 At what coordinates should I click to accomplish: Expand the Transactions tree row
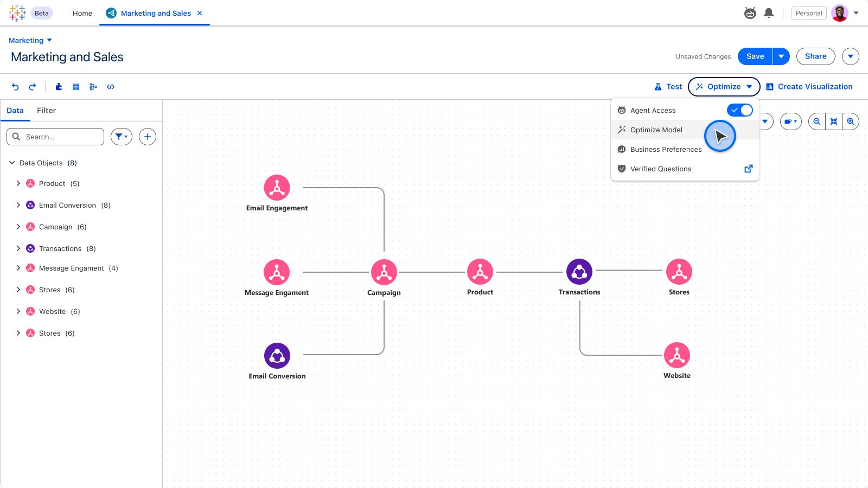18,248
